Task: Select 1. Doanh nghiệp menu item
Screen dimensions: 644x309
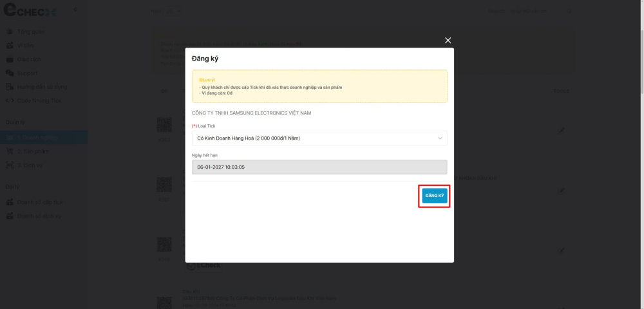Action: click(x=39, y=137)
